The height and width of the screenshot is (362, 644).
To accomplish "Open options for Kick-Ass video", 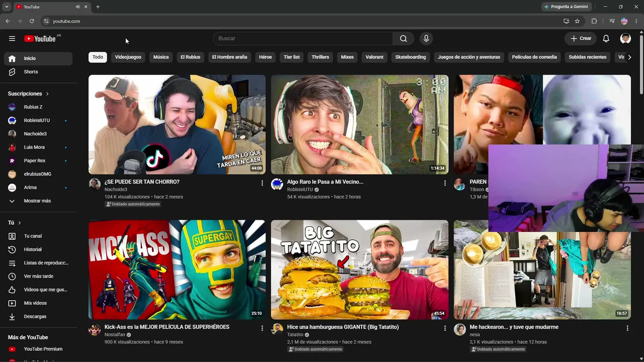I will tap(262, 328).
